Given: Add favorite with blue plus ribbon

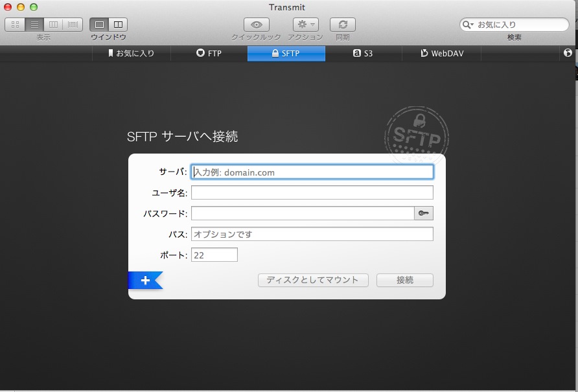Looking at the screenshot, I should pos(145,281).
